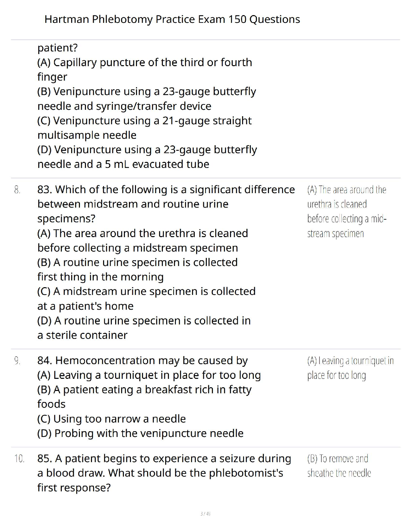Screen dimensions: 411x532
Task: Select option (A) Capillary puncture of finger
Action: click(144, 70)
